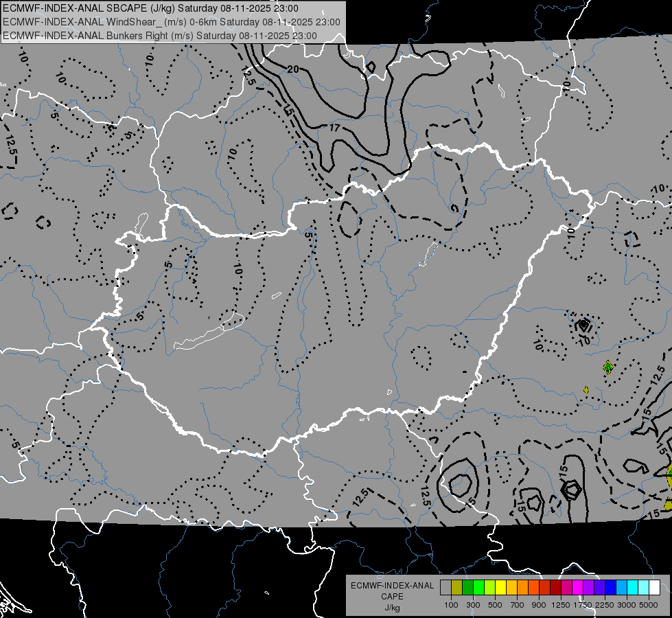
Task: Click the 5000 legend value
Action: pyautogui.click(x=649, y=605)
